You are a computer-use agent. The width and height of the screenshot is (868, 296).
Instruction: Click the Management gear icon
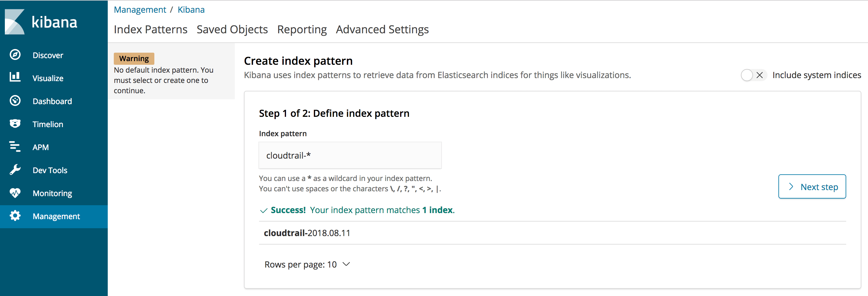tap(15, 216)
